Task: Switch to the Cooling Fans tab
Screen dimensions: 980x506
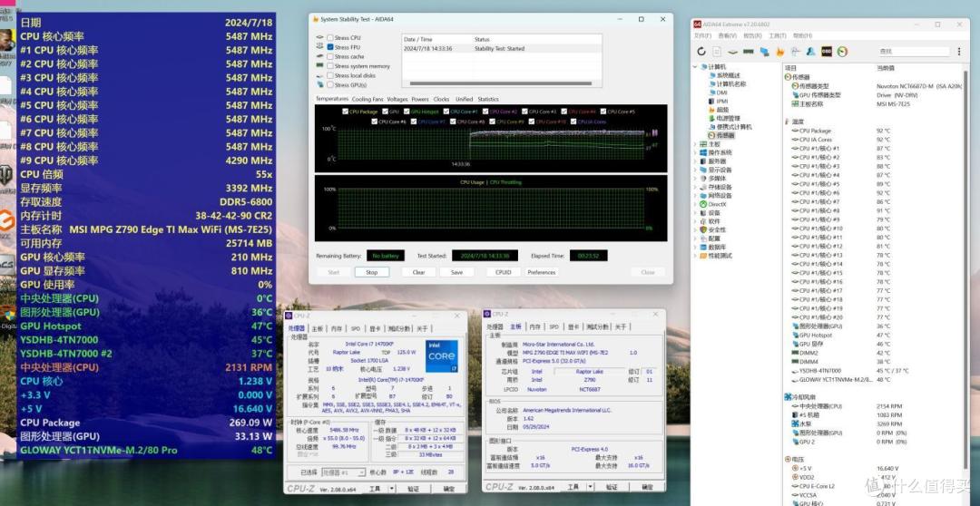Action: coord(367,100)
